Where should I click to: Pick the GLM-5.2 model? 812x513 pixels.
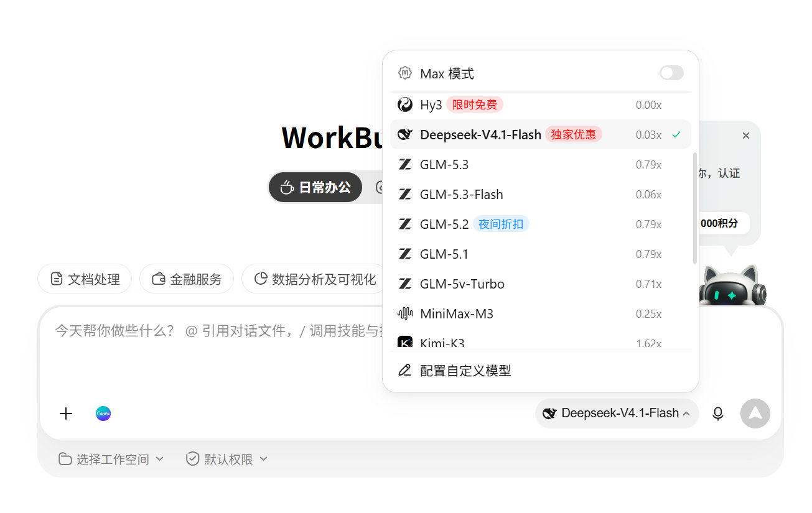(x=540, y=224)
